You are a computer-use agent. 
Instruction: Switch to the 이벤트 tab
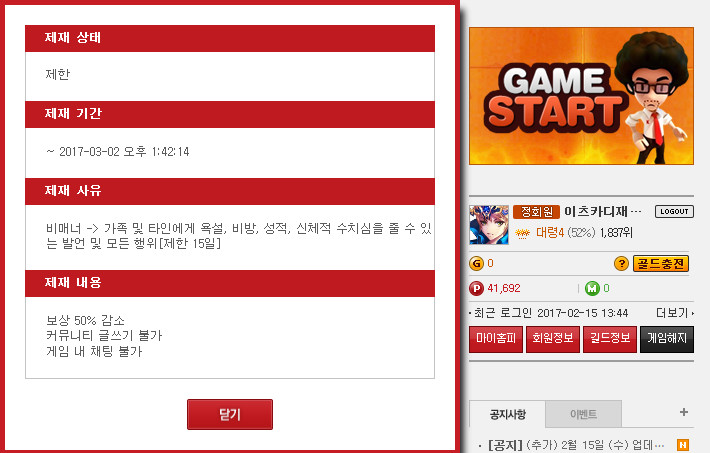(584, 414)
